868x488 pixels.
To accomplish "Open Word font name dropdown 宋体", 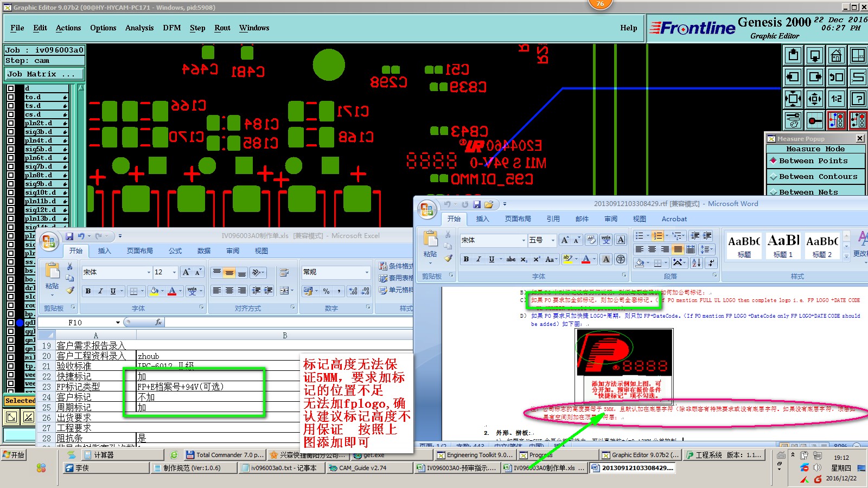I will tap(524, 240).
